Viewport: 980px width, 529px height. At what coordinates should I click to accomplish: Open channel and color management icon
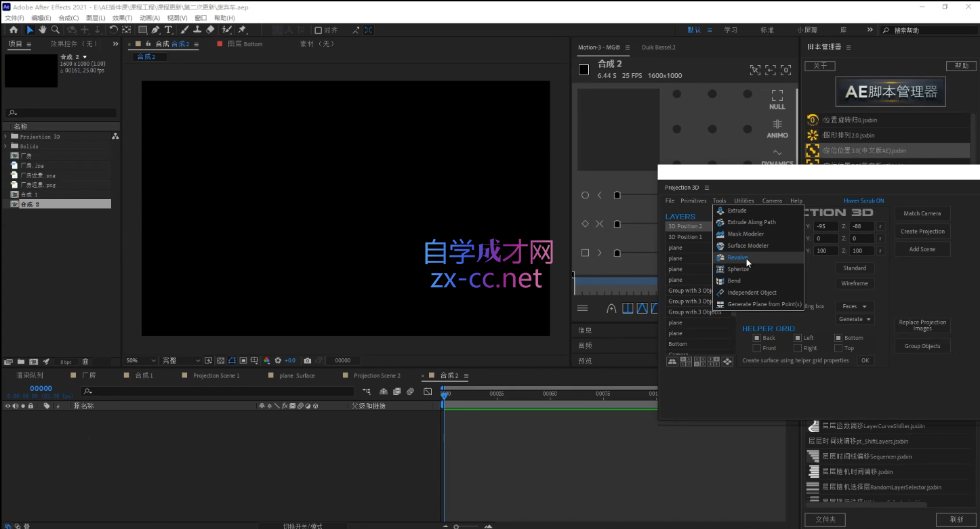[x=266, y=361]
